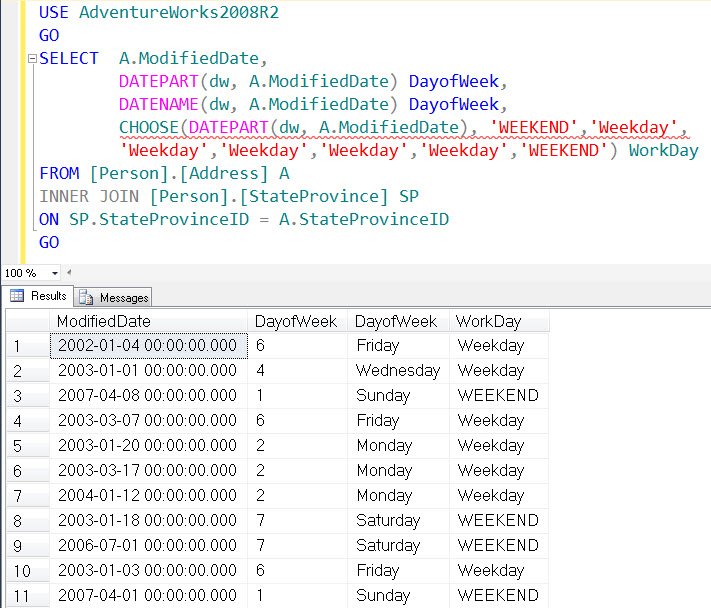Screen dimensions: 711x608
Task: Click cell 2002-01-04 00:00:00.000
Action: pos(149,346)
